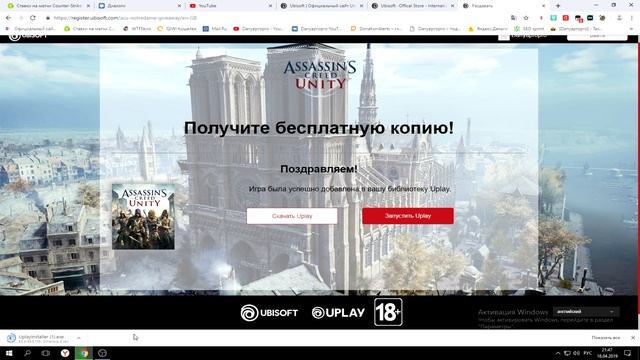Click the Chrome icon on the taskbar
Viewport: 640px width, 360px height.
tap(84, 353)
